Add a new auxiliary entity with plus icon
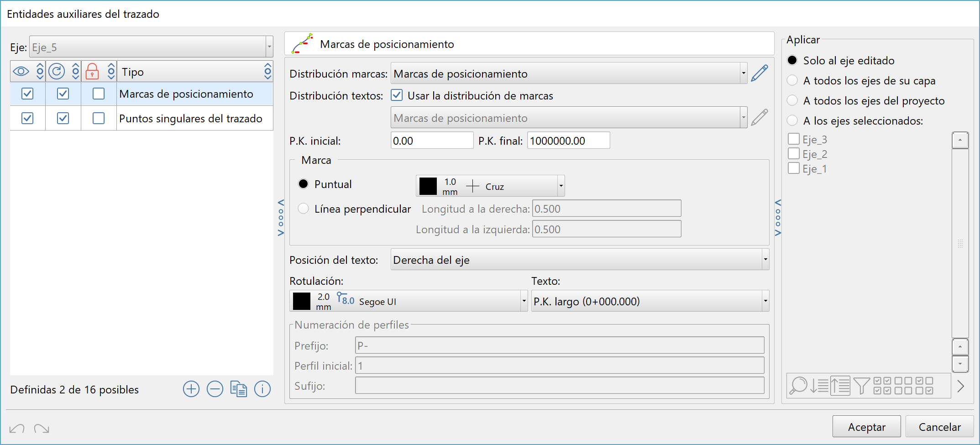 [x=191, y=389]
